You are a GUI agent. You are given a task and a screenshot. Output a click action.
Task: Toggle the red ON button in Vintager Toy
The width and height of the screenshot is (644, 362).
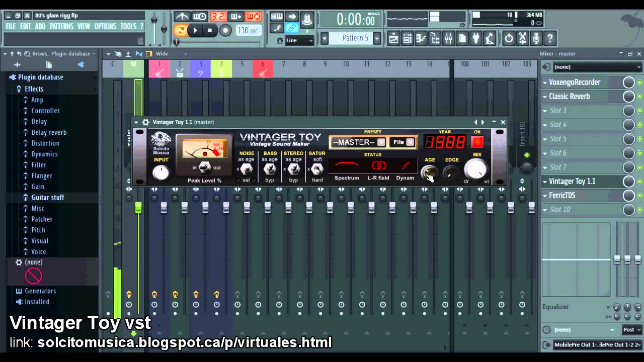tap(477, 142)
